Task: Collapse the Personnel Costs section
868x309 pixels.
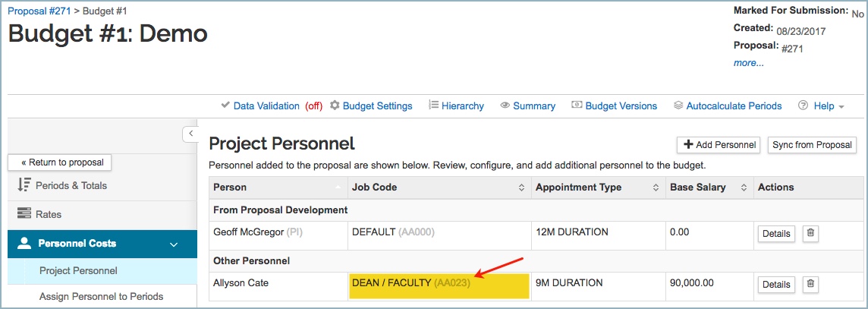Action: 174,244
